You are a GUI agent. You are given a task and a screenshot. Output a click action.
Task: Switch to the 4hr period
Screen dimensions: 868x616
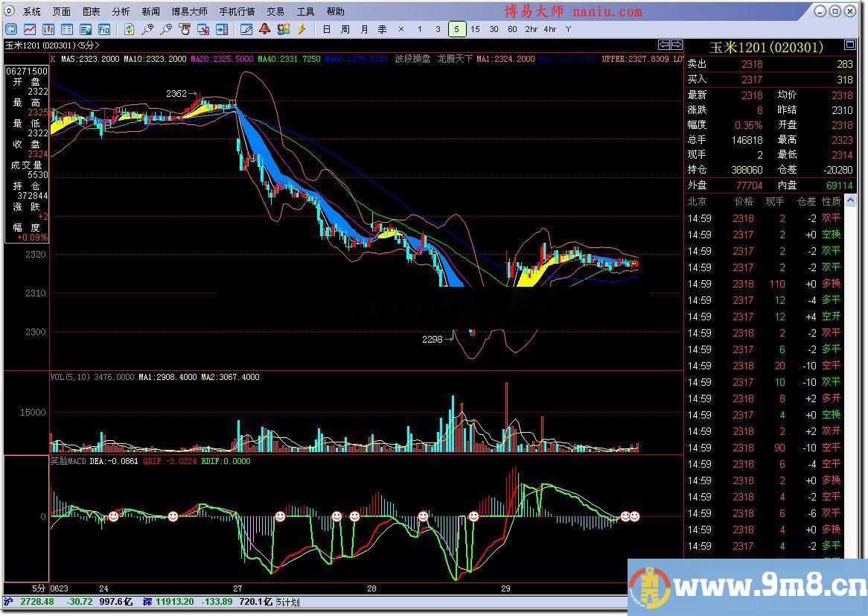point(549,29)
